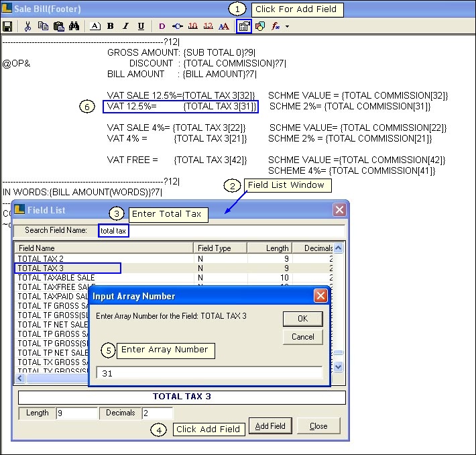Image resolution: width=476 pixels, height=455 pixels.
Task: Click the Decimals column header
Action: (x=313, y=248)
